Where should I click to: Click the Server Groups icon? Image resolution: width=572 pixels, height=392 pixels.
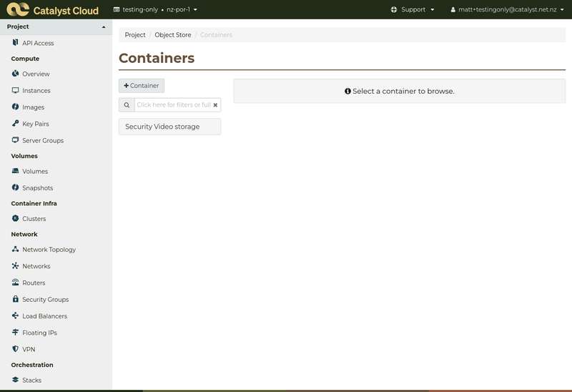(x=15, y=140)
